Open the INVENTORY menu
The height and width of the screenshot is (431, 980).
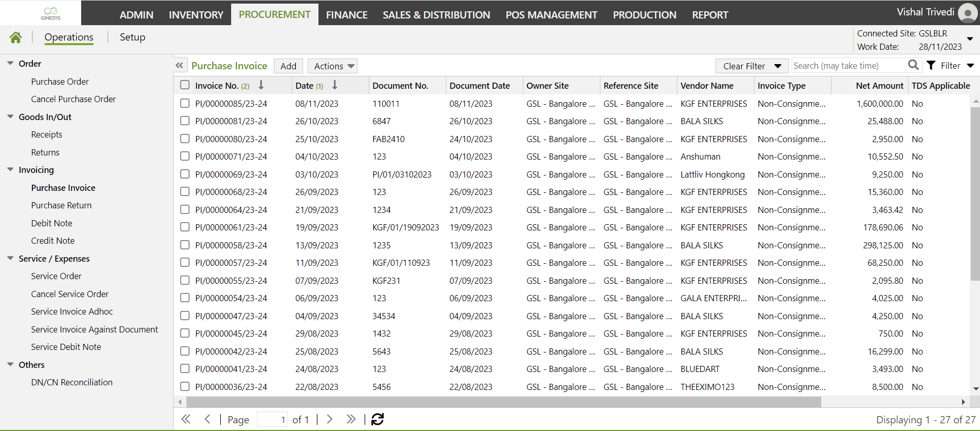[196, 15]
